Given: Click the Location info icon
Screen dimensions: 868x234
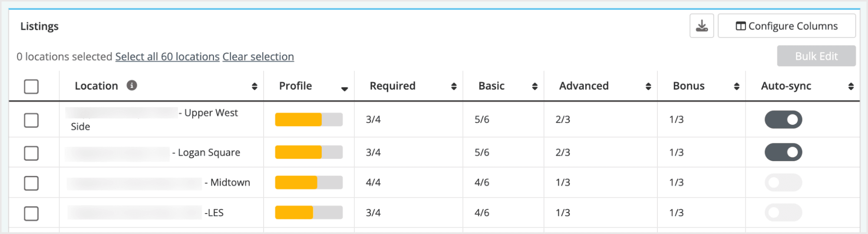Looking at the screenshot, I should point(132,85).
